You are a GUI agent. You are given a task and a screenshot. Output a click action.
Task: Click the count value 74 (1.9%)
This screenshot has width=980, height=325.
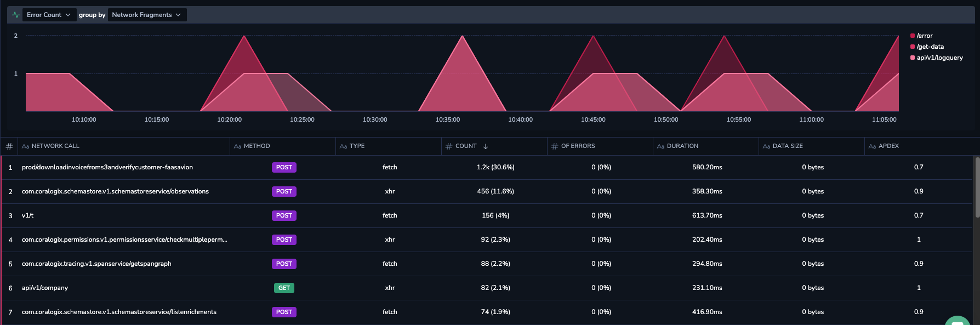pyautogui.click(x=495, y=312)
